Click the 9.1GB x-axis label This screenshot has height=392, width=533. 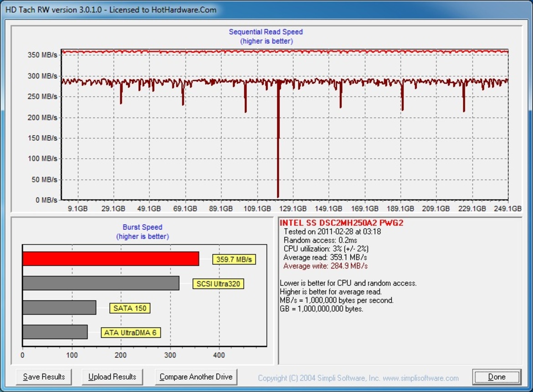(x=77, y=208)
